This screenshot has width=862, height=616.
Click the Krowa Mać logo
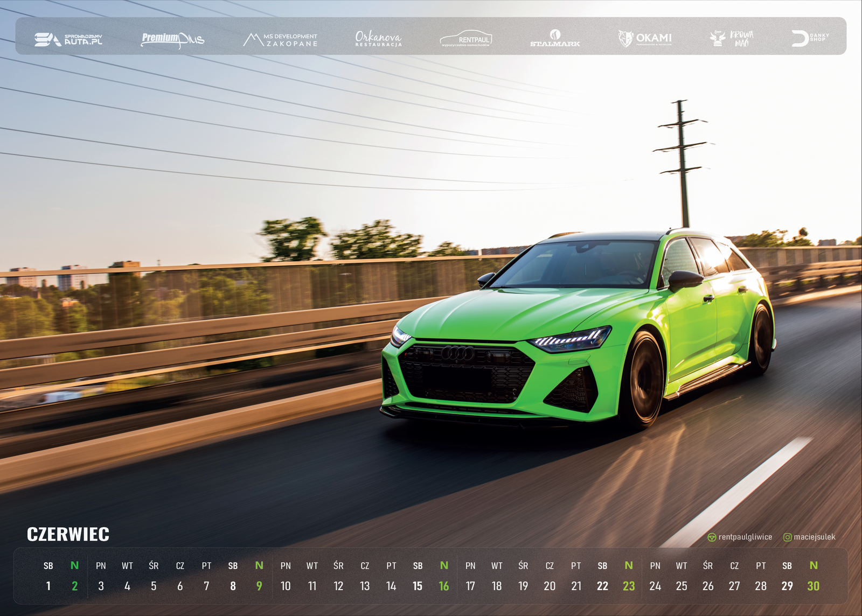pos(732,38)
